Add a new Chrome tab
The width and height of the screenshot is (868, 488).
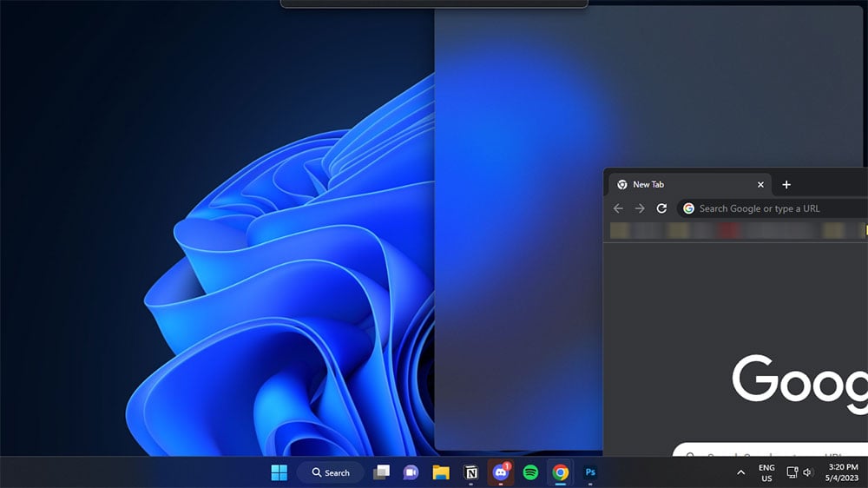click(x=786, y=185)
